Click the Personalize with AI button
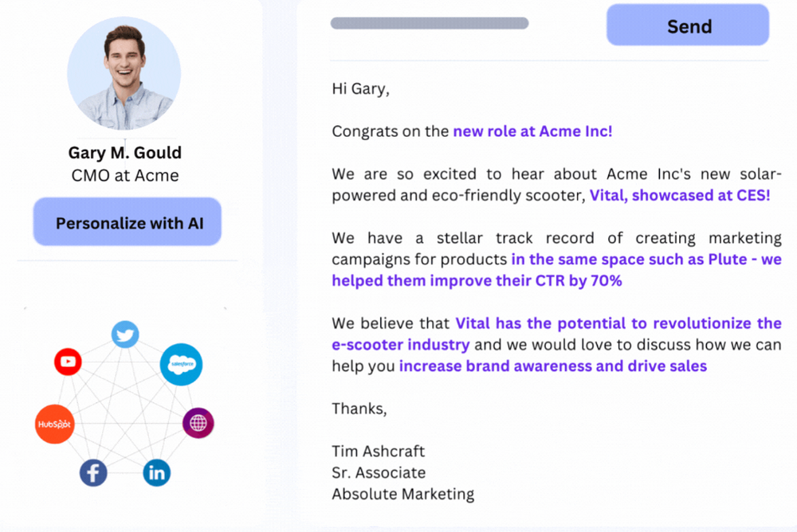 (x=126, y=222)
